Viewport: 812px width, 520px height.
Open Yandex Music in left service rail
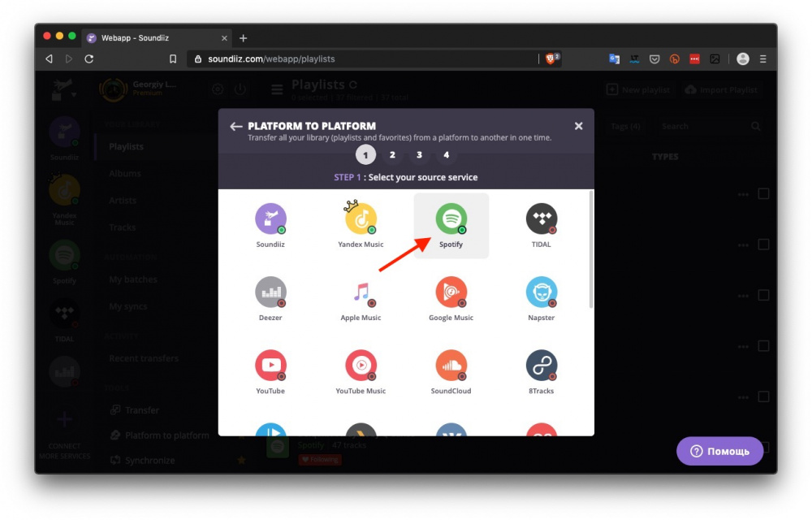(x=64, y=198)
